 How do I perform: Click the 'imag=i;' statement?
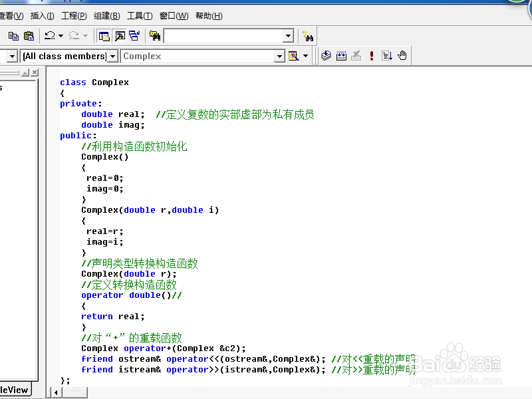point(105,242)
